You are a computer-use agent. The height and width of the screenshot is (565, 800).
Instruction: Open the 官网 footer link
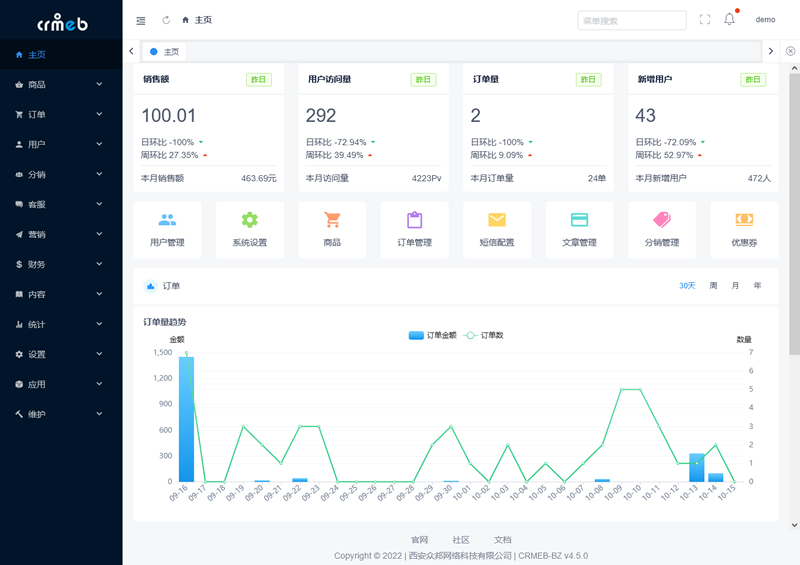[419, 540]
